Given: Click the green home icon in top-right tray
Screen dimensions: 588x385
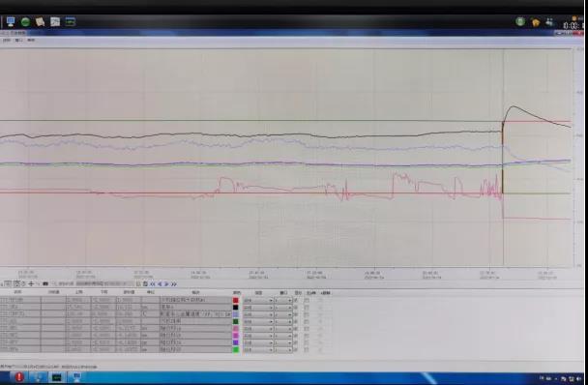Looking at the screenshot, I should (x=536, y=22).
